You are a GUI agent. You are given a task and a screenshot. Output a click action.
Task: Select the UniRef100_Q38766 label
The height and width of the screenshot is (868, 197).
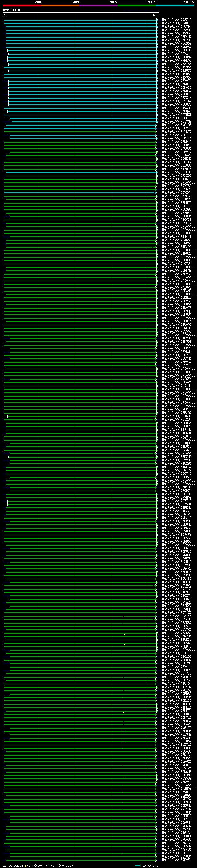click(177, 64)
